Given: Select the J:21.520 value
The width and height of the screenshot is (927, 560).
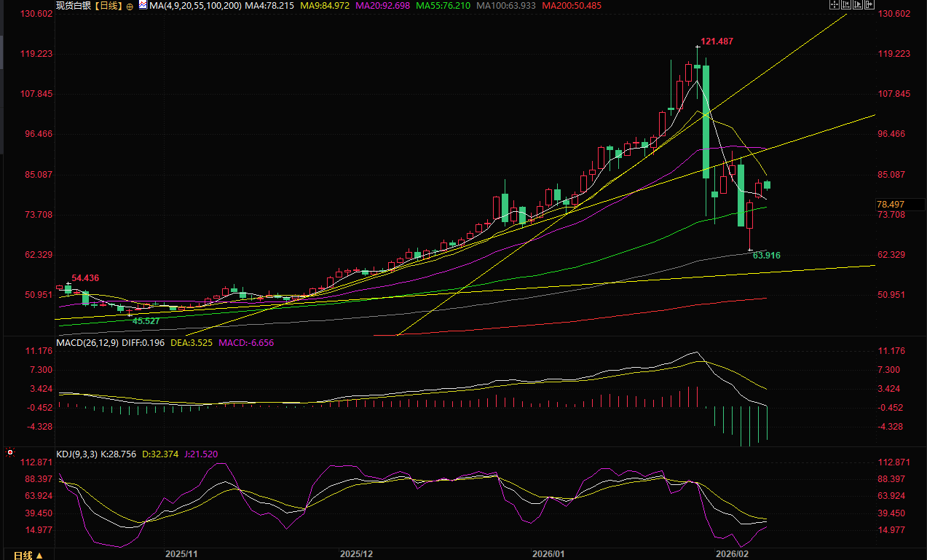Looking at the screenshot, I should 200,454.
